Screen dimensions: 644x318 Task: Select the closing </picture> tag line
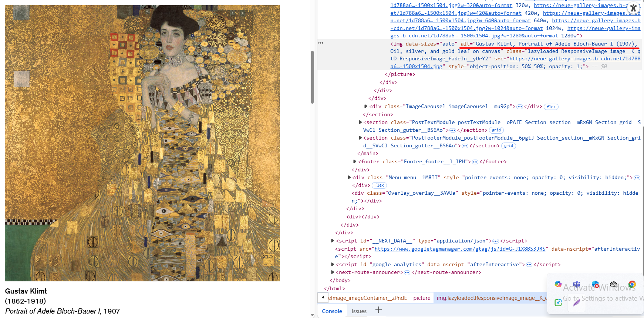coord(400,74)
